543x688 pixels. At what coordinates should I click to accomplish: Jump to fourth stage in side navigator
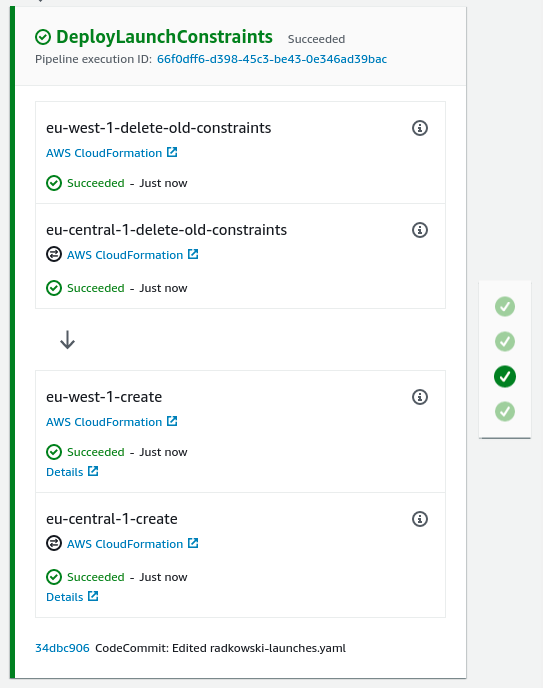[x=505, y=412]
